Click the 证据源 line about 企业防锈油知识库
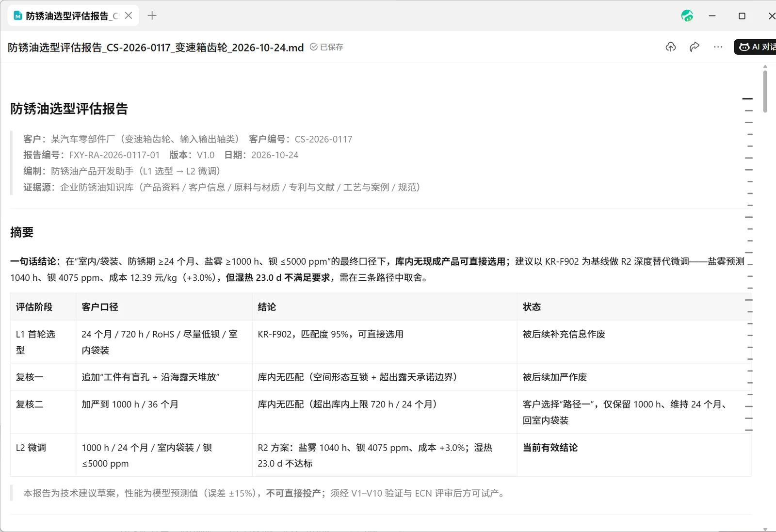 [223, 187]
